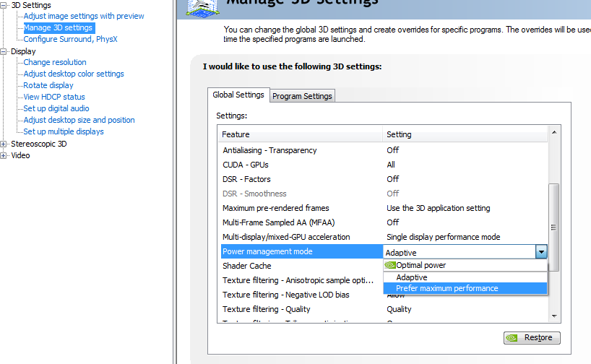
Task: Choose Optimal power option
Action: 465,265
